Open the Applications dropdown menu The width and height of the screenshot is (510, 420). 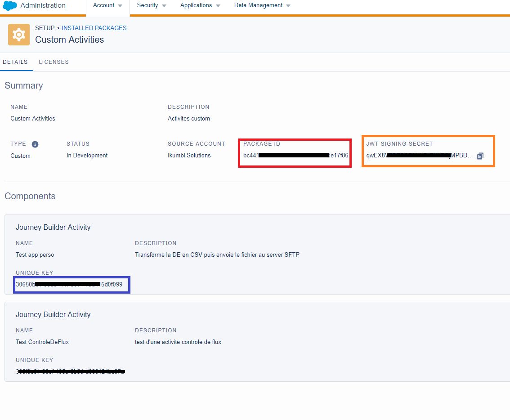tap(200, 5)
